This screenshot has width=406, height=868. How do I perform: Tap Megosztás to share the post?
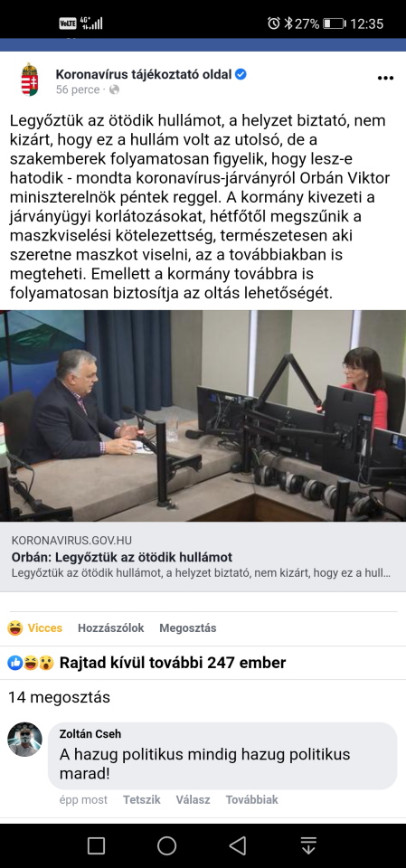[188, 627]
